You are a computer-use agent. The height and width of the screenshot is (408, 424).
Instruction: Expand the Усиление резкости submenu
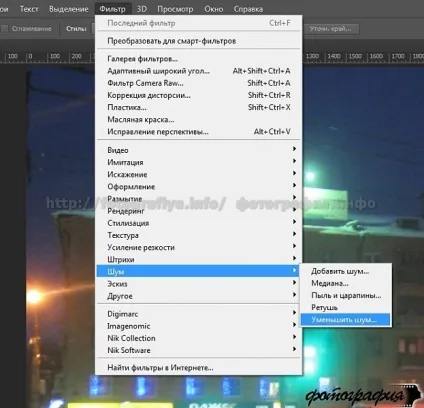coord(199,247)
